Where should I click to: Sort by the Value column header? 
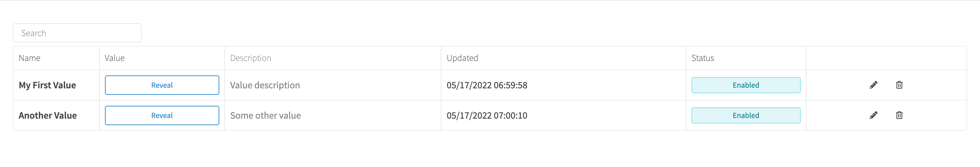115,58
